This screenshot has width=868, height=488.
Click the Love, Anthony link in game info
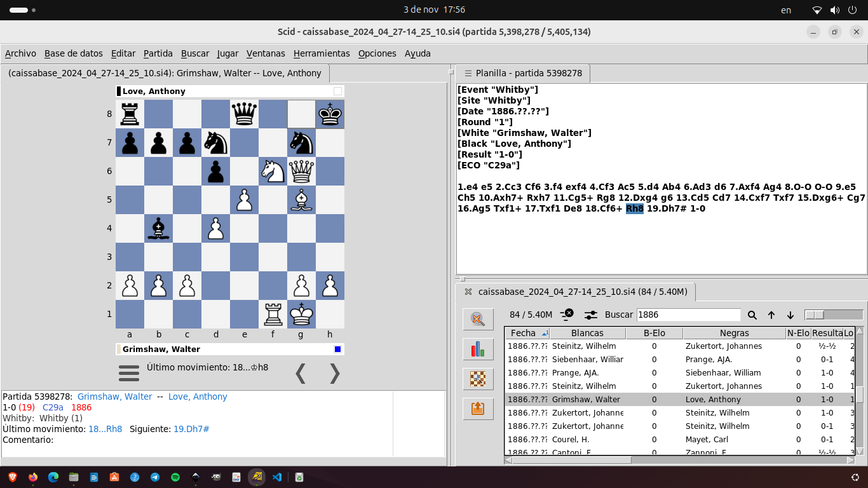198,396
